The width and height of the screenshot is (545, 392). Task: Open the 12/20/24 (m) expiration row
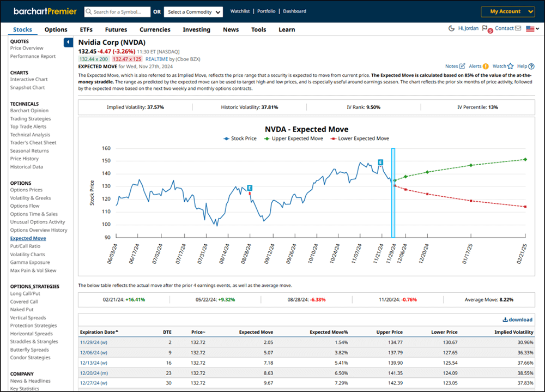[x=94, y=373]
